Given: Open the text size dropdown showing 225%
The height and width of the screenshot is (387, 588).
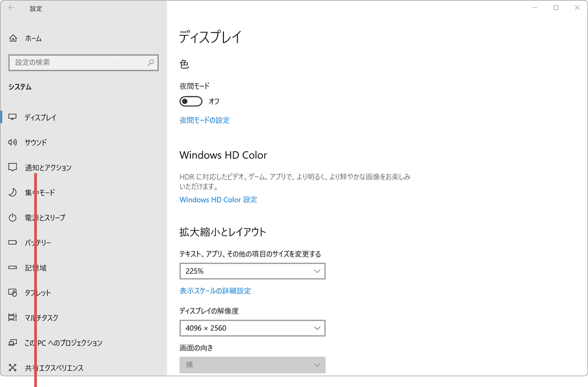Looking at the screenshot, I should point(252,271).
